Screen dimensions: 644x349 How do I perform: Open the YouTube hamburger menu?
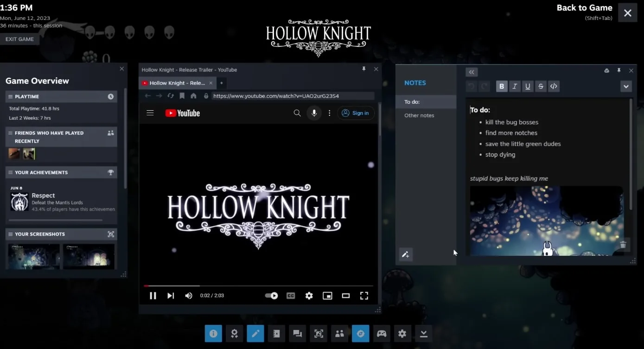tap(150, 113)
